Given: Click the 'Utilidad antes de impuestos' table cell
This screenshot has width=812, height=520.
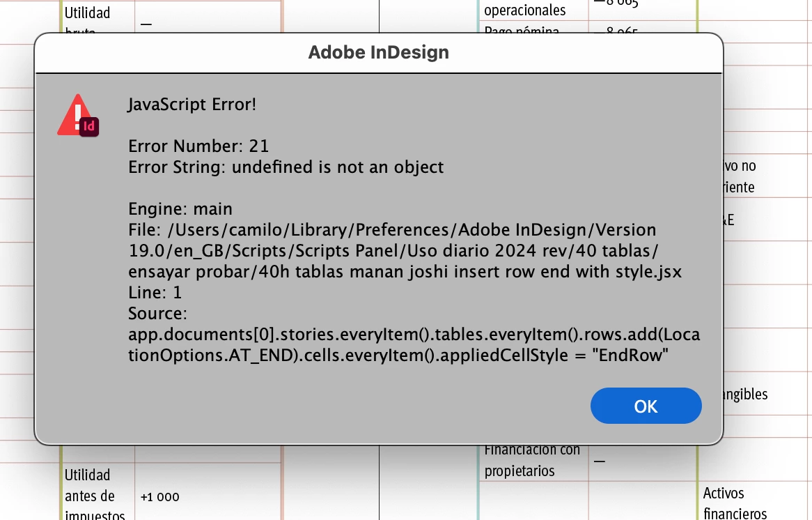Looking at the screenshot, I should pyautogui.click(x=94, y=494).
